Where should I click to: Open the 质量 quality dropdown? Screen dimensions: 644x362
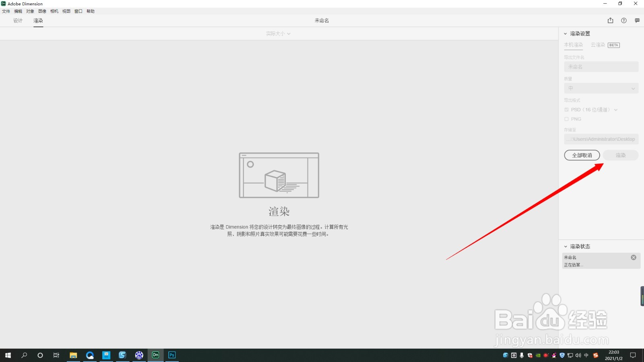(601, 88)
